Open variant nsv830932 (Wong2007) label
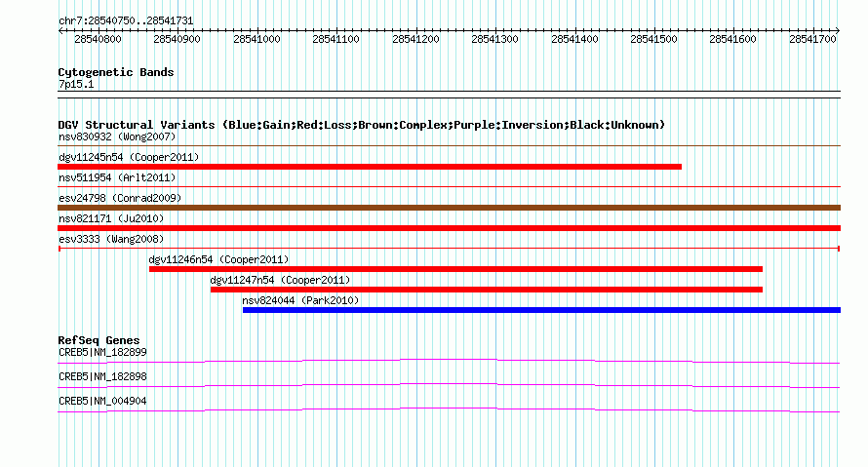Image resolution: width=868 pixels, height=467 pixels. [117, 136]
